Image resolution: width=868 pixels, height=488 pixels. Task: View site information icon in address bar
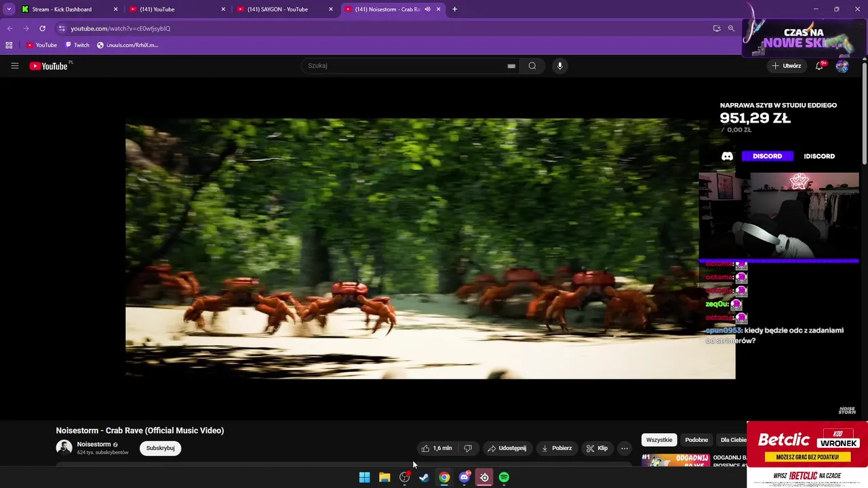[x=62, y=28]
